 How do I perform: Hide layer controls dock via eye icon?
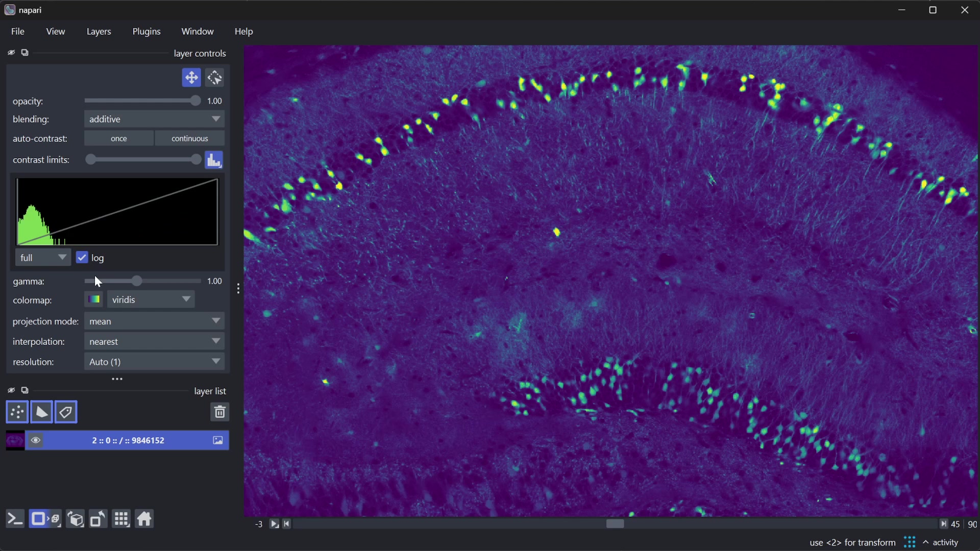tap(11, 53)
